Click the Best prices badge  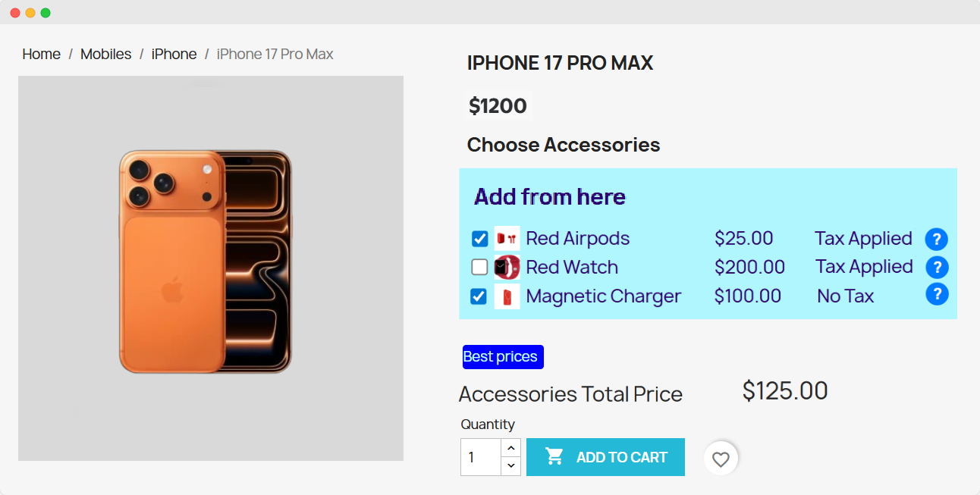pyautogui.click(x=502, y=357)
